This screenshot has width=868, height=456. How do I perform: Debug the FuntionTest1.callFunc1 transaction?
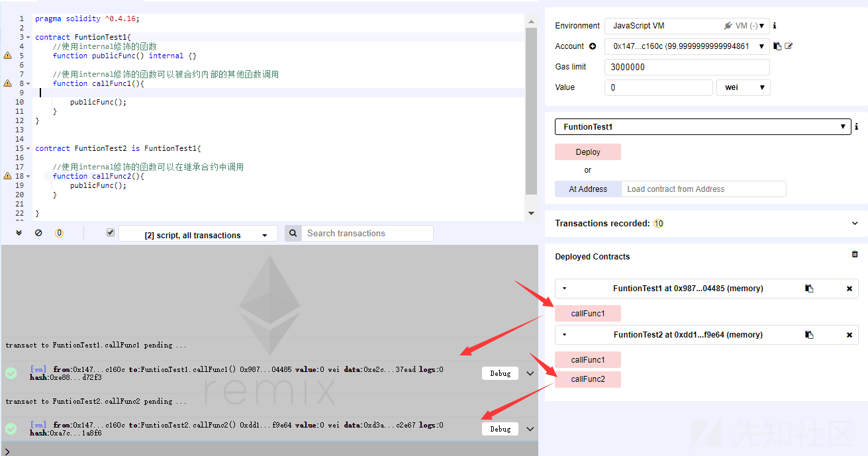tap(500, 373)
